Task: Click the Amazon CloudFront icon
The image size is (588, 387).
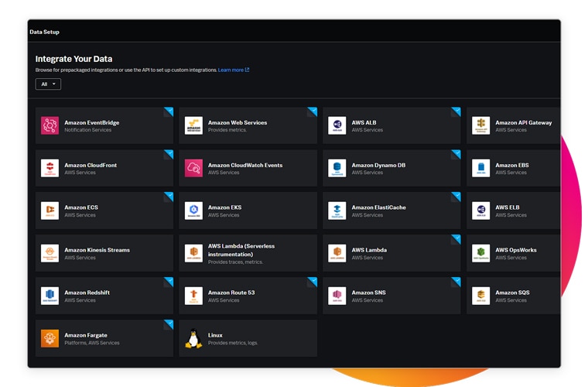Action: 50,168
